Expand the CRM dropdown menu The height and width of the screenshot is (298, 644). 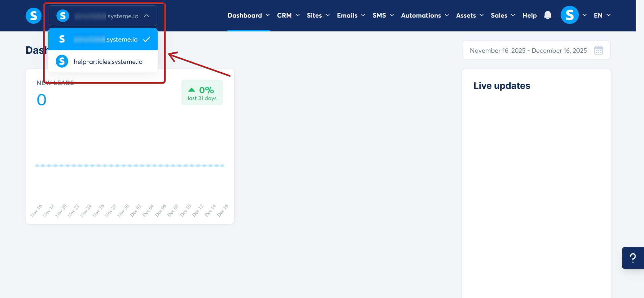[x=288, y=15]
